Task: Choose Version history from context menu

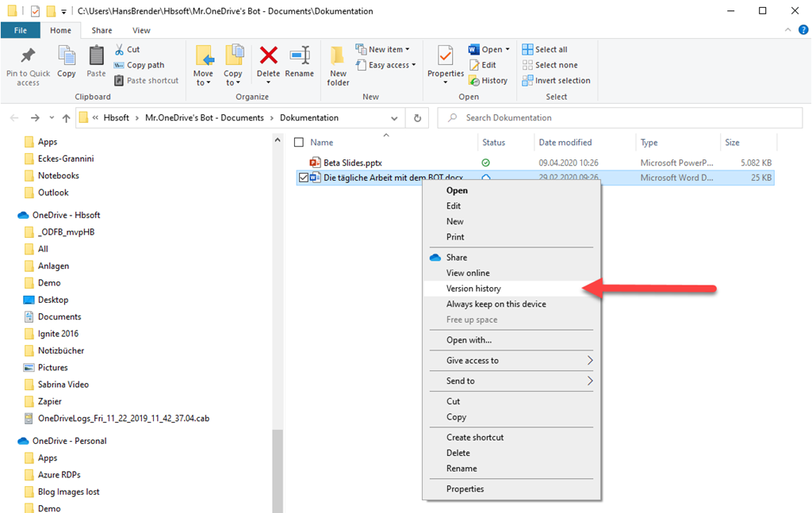Action: pos(473,289)
